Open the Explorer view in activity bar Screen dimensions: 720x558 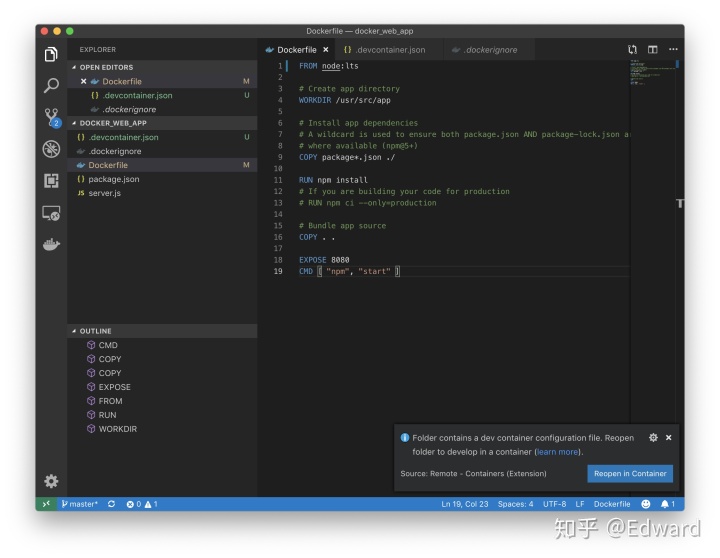[x=51, y=54]
